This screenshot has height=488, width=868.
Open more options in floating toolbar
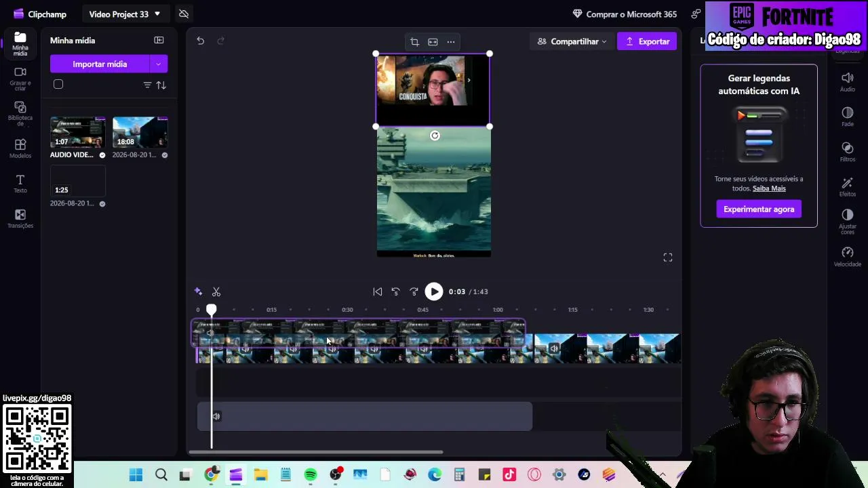[x=451, y=42]
